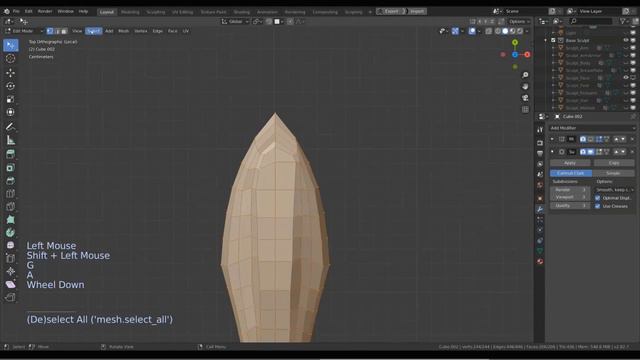Select the Extrude Region tool
Screen dimensions: 640x360
(11, 154)
